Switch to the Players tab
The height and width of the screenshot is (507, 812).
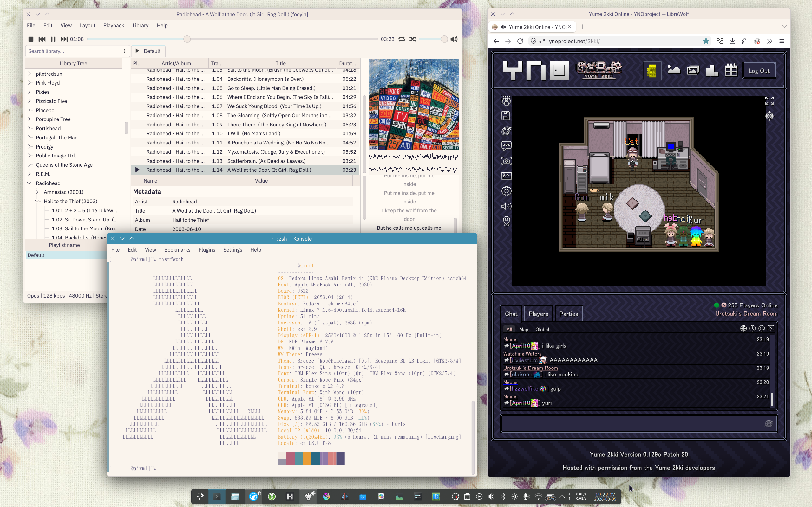(x=538, y=314)
